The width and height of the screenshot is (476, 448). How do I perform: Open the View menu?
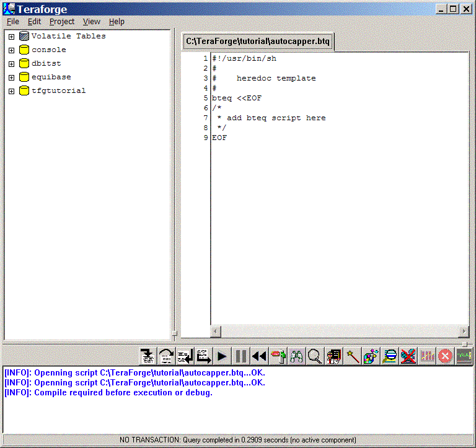click(x=91, y=22)
